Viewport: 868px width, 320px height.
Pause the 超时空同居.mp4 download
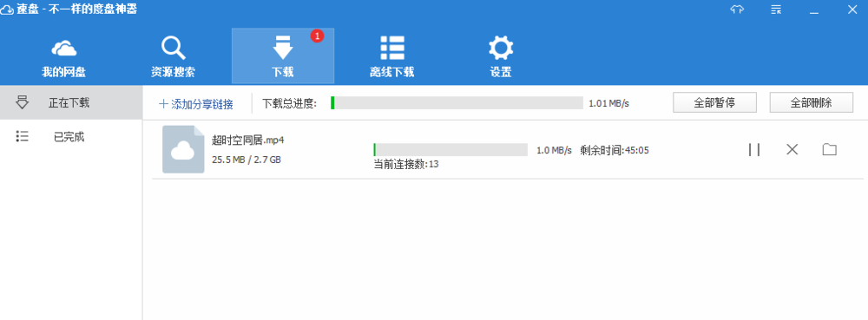click(x=754, y=149)
